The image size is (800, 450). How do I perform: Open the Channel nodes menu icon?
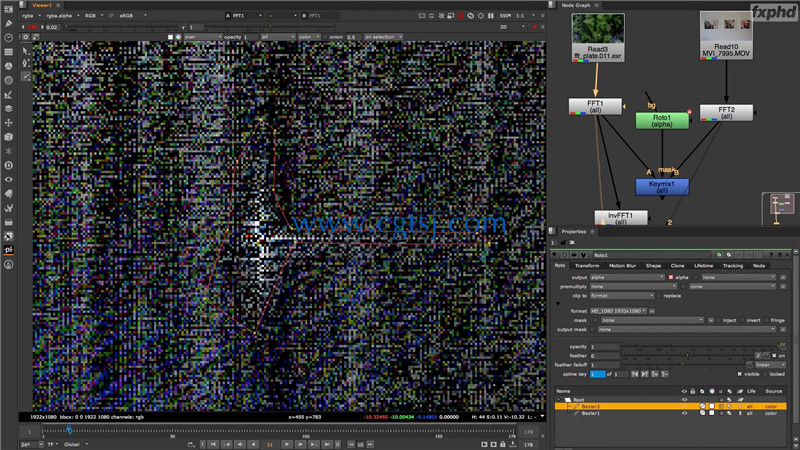pyautogui.click(x=8, y=52)
